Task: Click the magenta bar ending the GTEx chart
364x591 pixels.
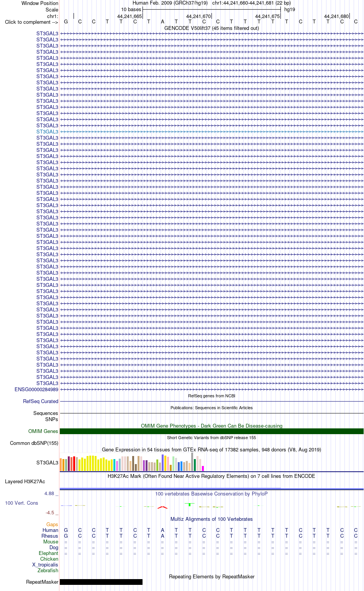Action: 203,468
